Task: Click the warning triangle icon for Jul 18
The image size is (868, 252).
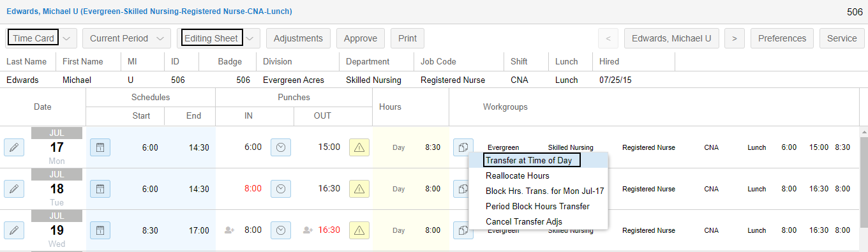Action: [359, 189]
